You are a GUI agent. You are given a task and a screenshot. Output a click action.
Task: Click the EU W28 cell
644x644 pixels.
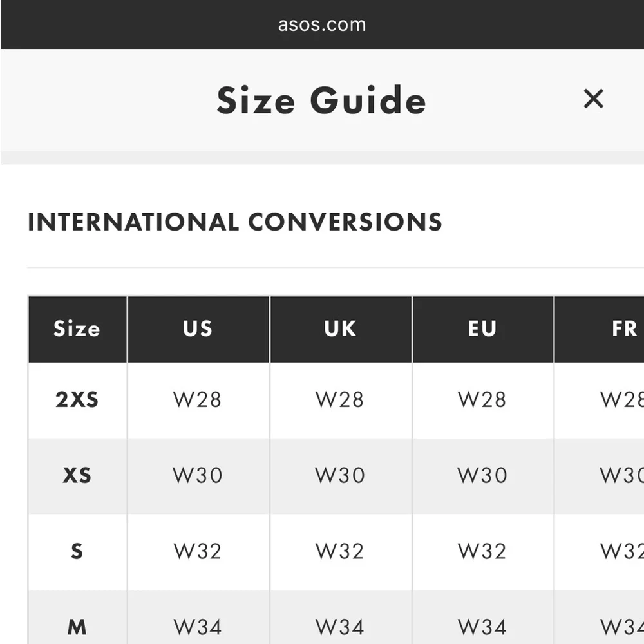click(x=482, y=400)
